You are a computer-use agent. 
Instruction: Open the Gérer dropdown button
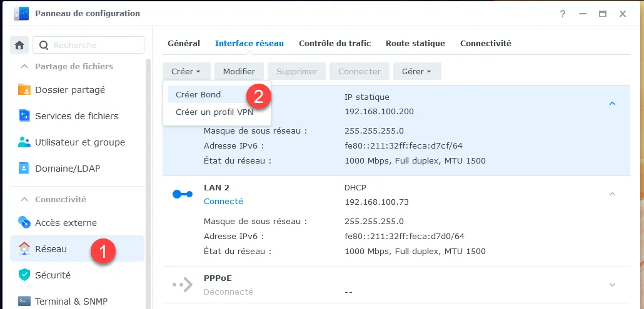(416, 71)
